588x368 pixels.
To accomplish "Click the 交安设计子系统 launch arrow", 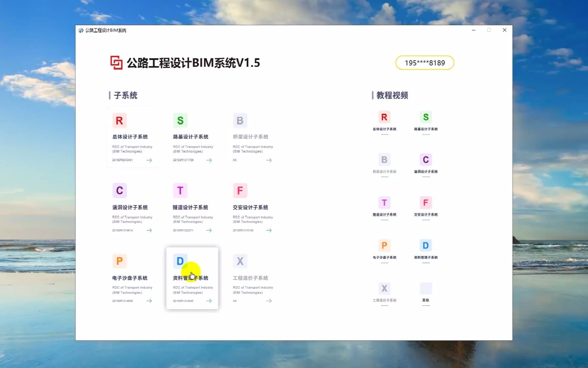I will click(269, 230).
